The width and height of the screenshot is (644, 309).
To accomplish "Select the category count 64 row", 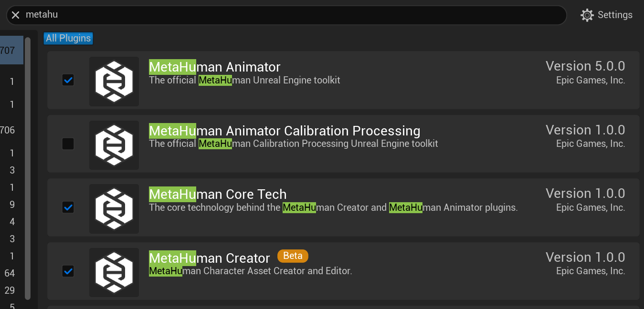I will click(11, 273).
